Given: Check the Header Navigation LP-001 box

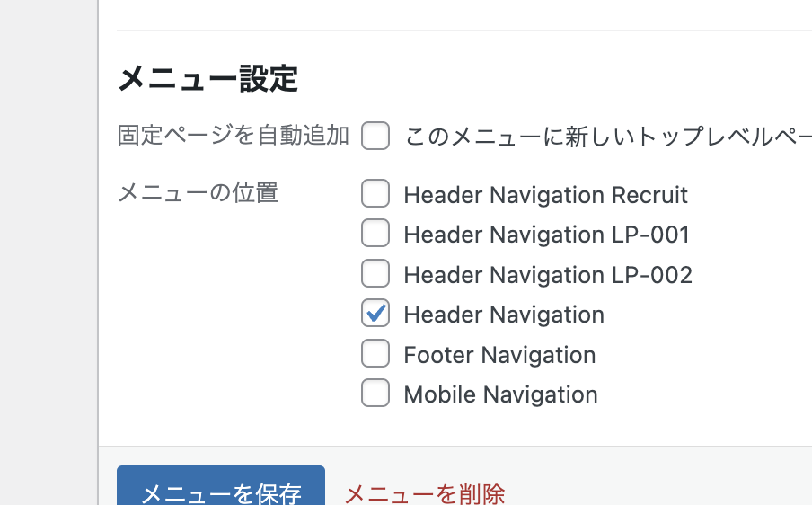Looking at the screenshot, I should point(375,234).
